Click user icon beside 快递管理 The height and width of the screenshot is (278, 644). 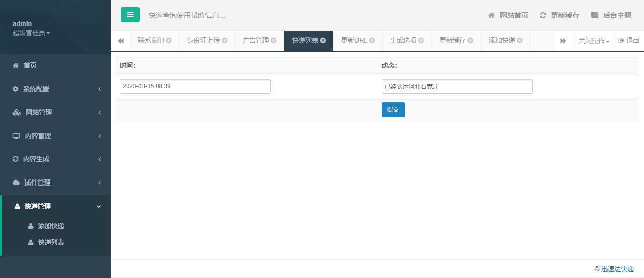pos(17,206)
